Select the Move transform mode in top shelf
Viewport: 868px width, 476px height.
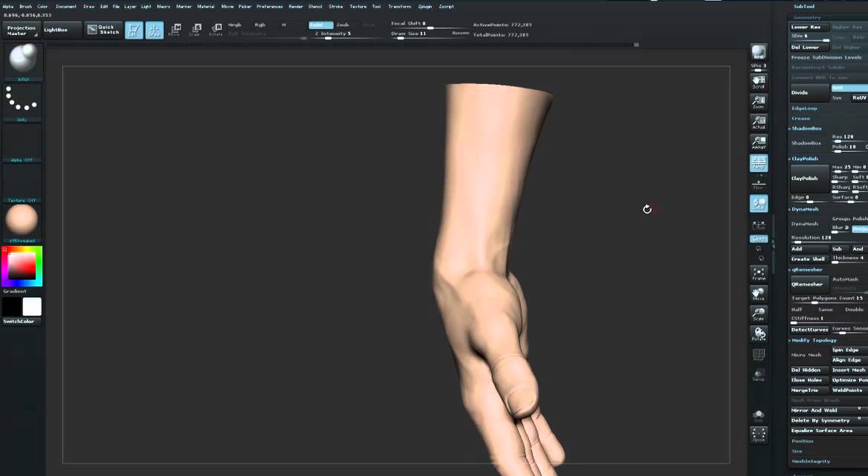coord(175,29)
